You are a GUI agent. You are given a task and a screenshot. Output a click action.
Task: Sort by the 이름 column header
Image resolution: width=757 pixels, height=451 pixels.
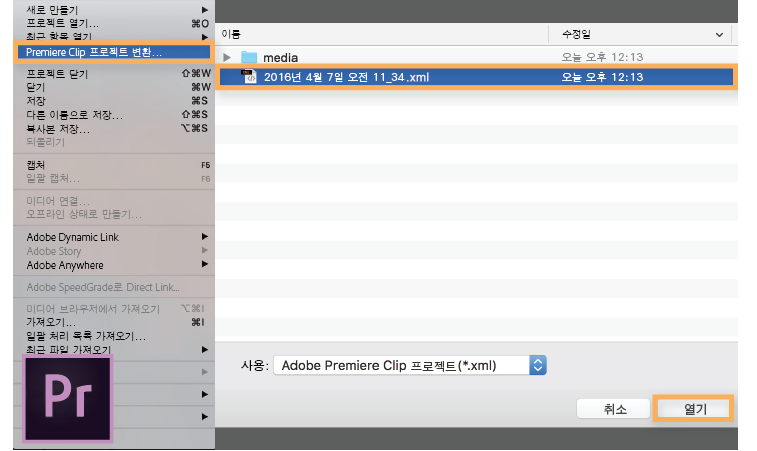[382, 34]
